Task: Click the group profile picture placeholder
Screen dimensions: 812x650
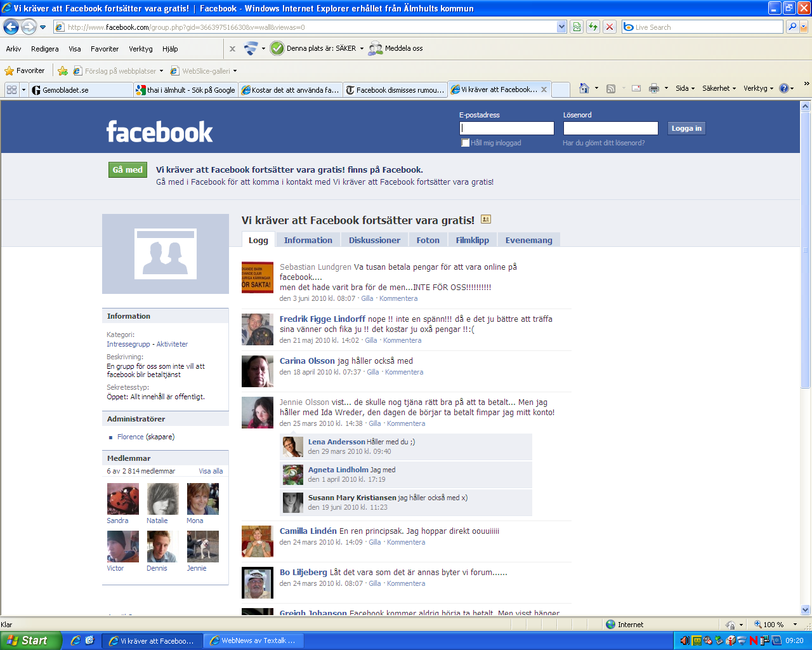Action: click(x=166, y=254)
